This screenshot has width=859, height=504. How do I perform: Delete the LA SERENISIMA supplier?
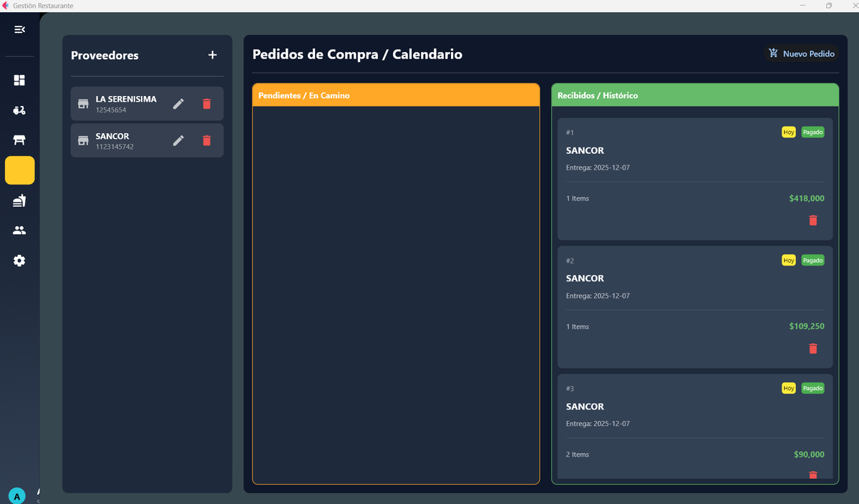coord(207,104)
